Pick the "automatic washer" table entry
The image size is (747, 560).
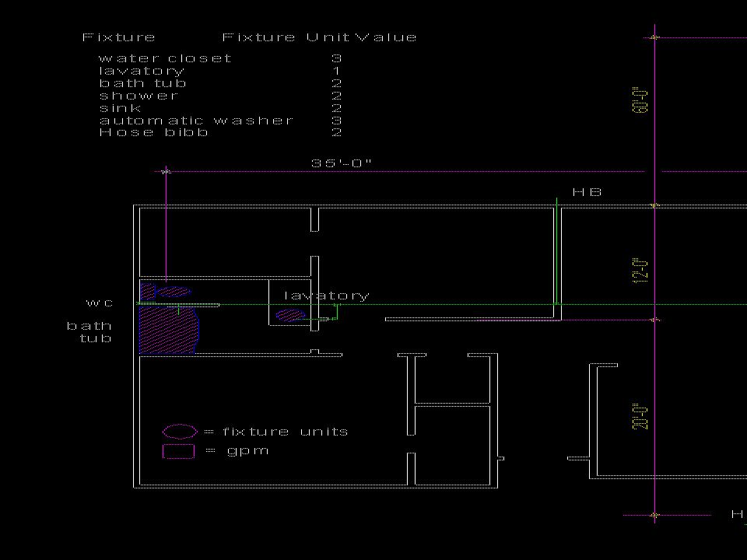click(x=196, y=121)
